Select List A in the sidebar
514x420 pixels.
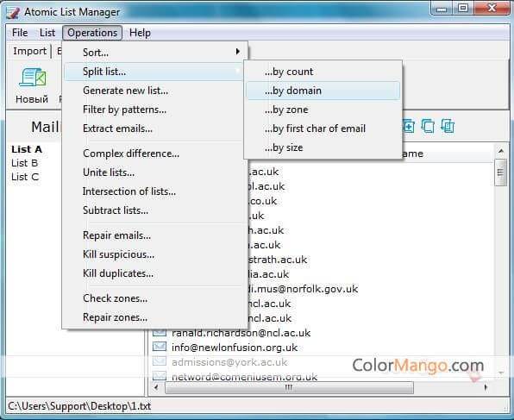tap(27, 149)
